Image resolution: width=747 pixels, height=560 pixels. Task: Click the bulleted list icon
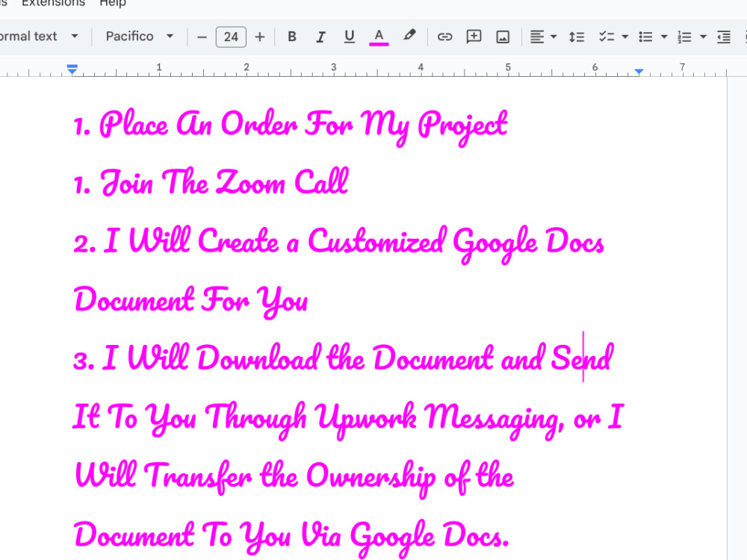click(645, 37)
